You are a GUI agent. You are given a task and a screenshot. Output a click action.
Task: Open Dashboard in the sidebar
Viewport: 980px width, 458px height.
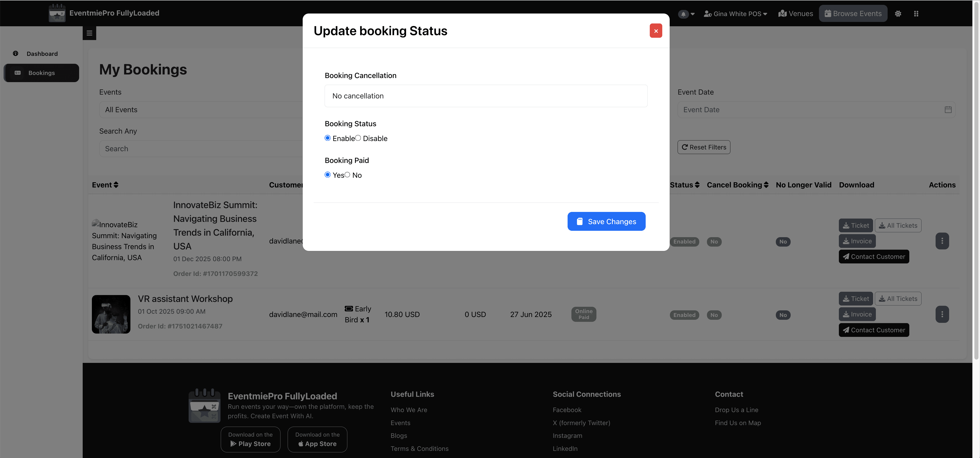[x=42, y=54]
